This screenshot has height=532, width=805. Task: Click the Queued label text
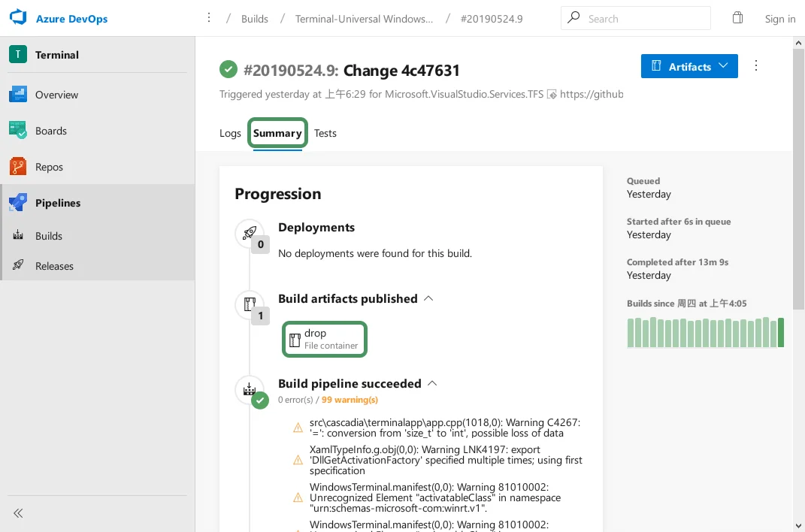643,181
